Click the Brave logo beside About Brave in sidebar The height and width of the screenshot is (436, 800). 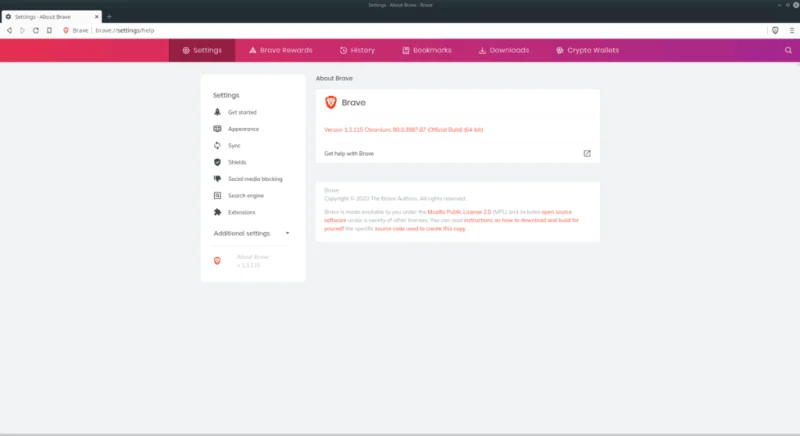217,261
